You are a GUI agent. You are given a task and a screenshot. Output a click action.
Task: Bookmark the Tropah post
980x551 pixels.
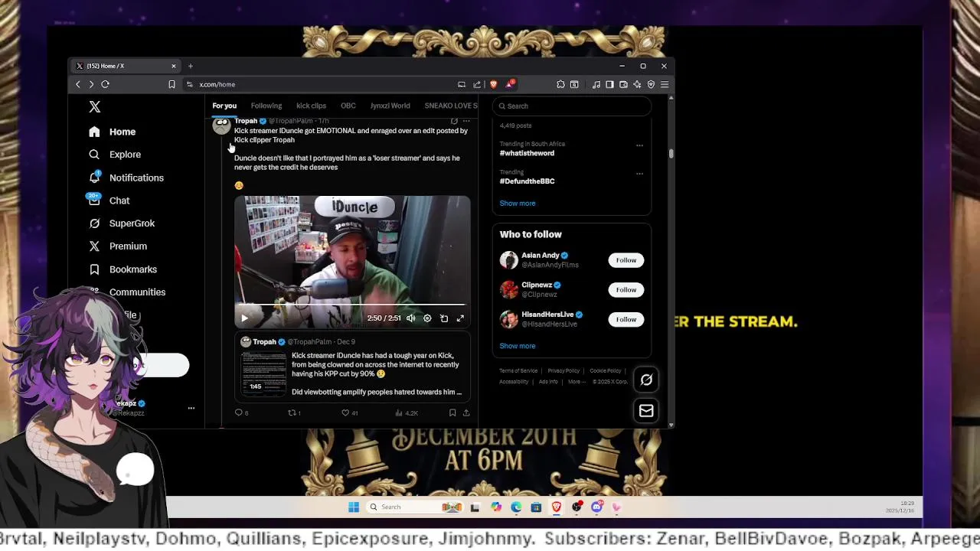[x=452, y=413]
